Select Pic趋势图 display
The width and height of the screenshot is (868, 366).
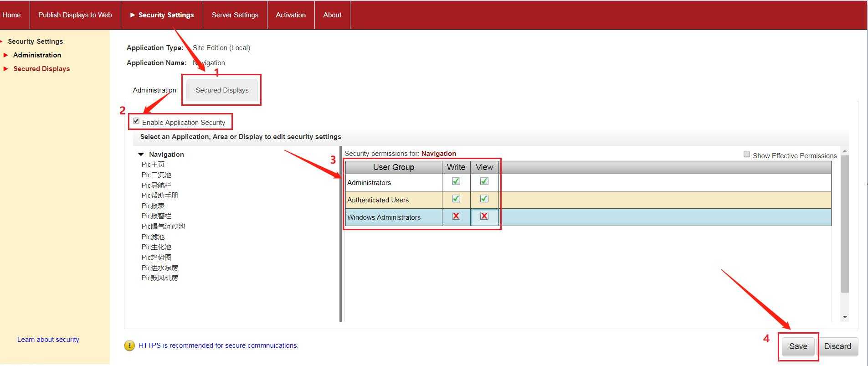(156, 258)
